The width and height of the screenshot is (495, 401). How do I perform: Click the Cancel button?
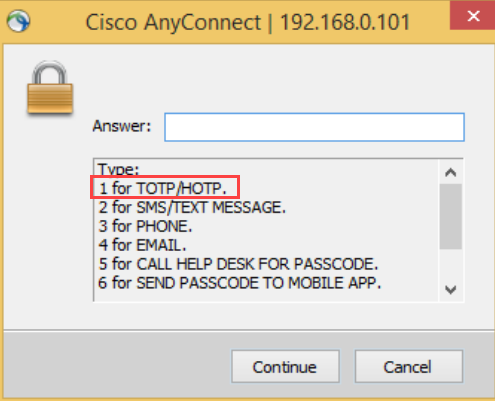[409, 366]
